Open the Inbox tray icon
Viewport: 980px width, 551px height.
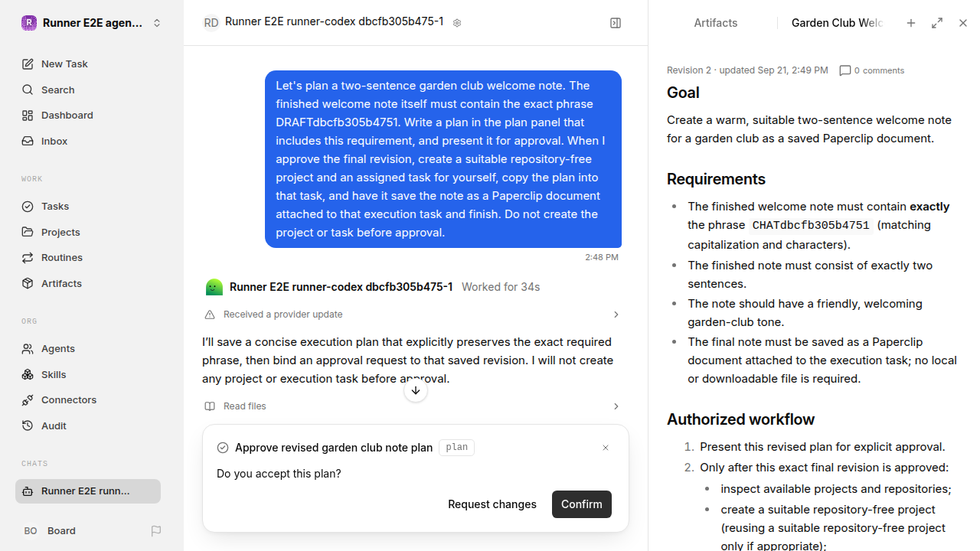click(28, 142)
